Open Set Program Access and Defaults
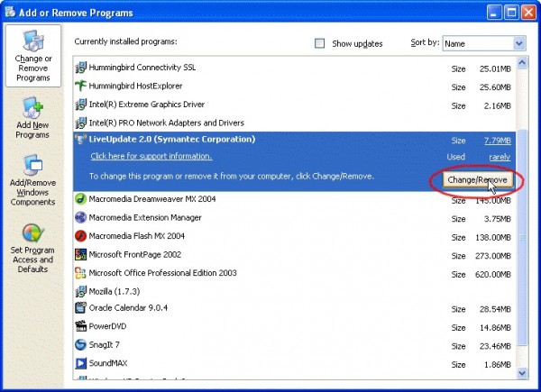 [x=32, y=248]
